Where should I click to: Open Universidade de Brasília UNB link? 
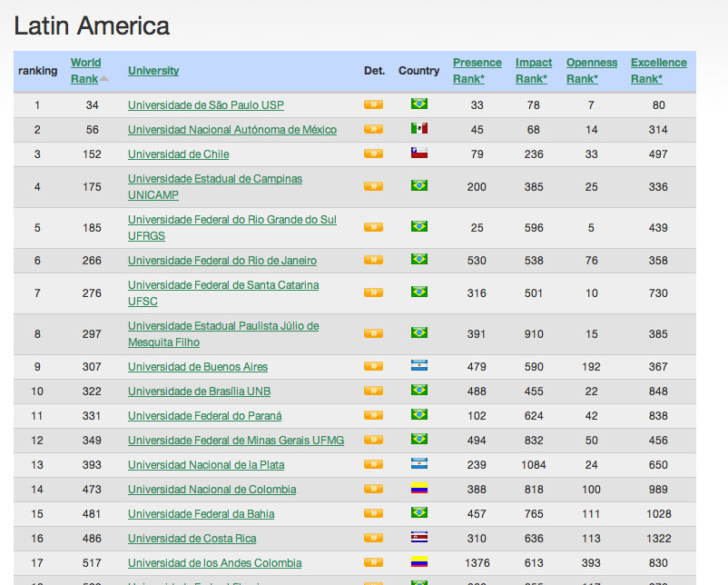(199, 392)
